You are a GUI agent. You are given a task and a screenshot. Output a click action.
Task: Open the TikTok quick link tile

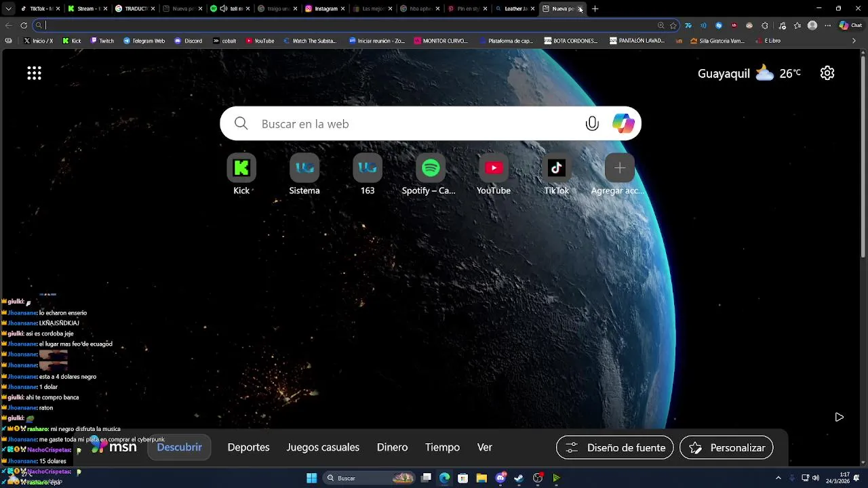pyautogui.click(x=557, y=175)
